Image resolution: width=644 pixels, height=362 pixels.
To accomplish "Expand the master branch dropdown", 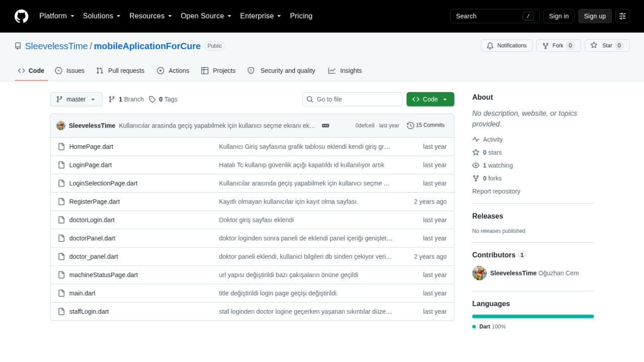I will coord(76,100).
